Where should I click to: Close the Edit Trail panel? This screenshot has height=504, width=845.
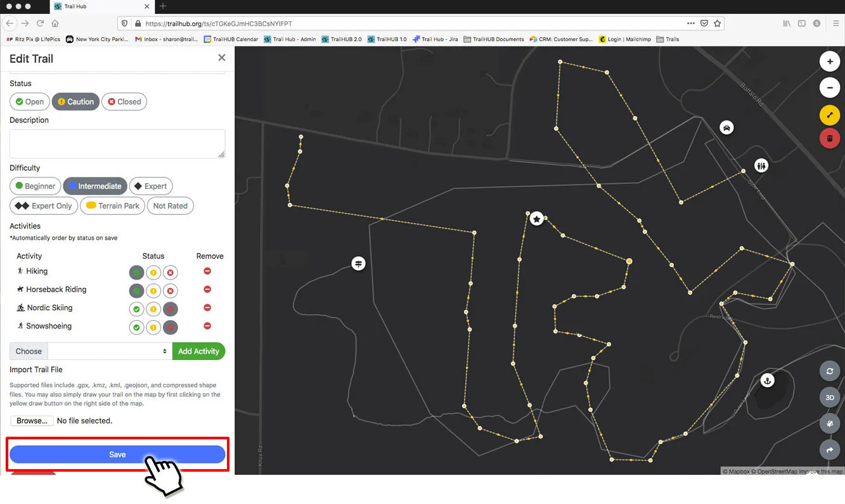(x=222, y=58)
